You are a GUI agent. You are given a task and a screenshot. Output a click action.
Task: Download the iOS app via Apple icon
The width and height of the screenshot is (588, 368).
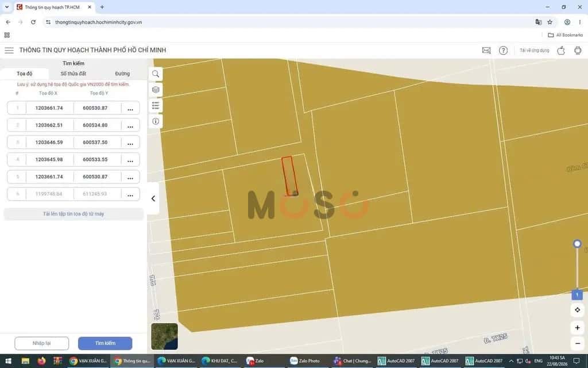click(561, 51)
